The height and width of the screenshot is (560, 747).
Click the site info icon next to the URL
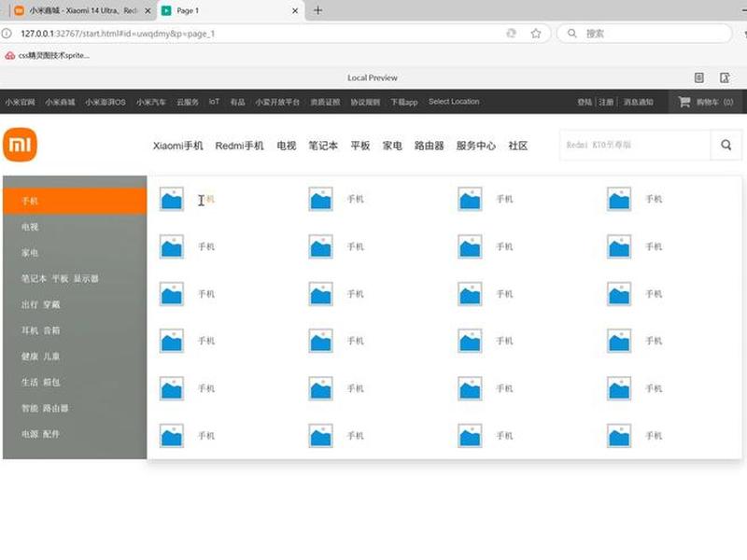[x=7, y=34]
